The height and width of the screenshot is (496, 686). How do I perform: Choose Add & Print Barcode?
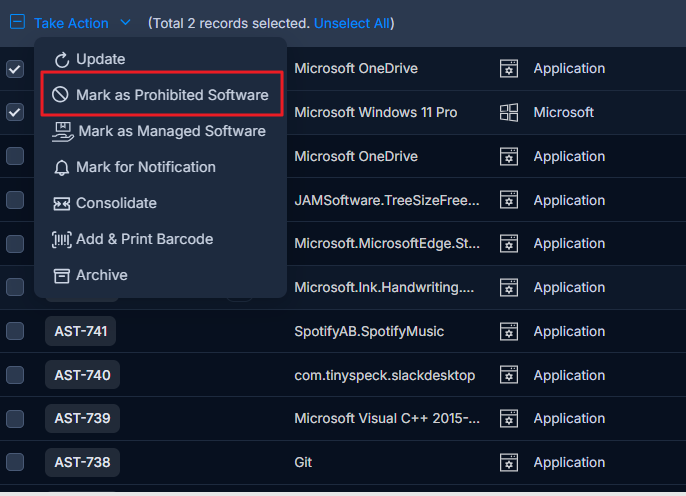160,239
